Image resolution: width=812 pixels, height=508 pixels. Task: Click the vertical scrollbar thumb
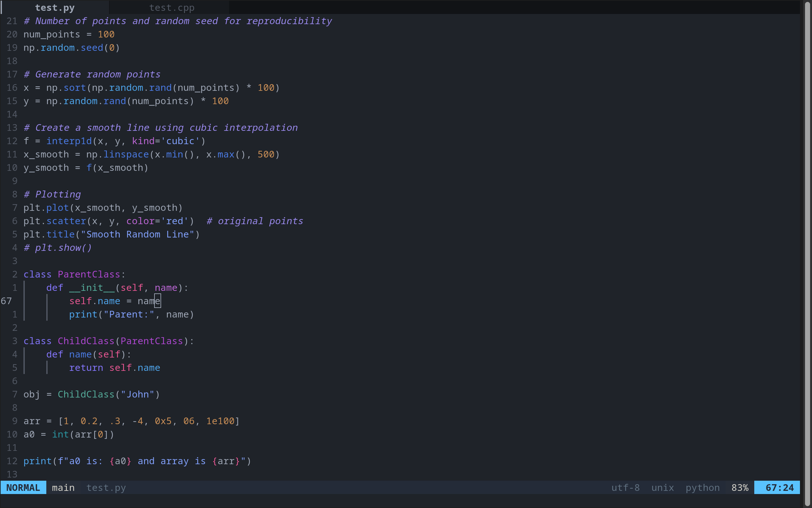click(x=807, y=254)
